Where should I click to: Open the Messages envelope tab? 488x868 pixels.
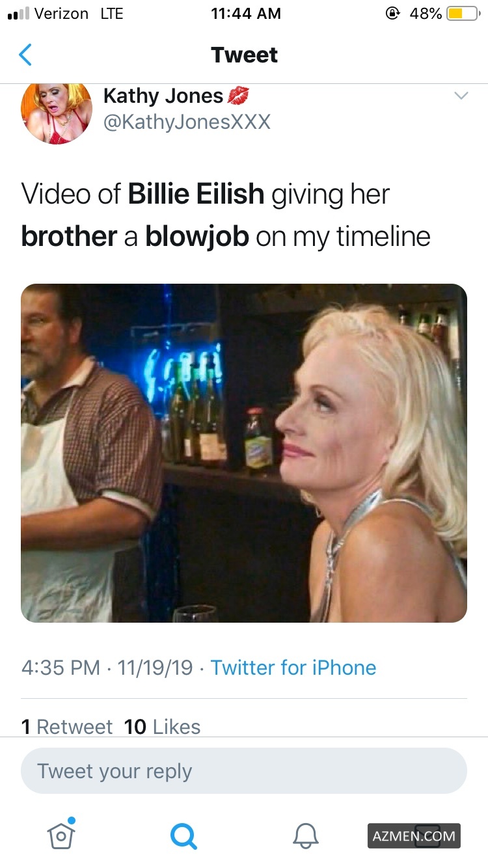pos(427,835)
